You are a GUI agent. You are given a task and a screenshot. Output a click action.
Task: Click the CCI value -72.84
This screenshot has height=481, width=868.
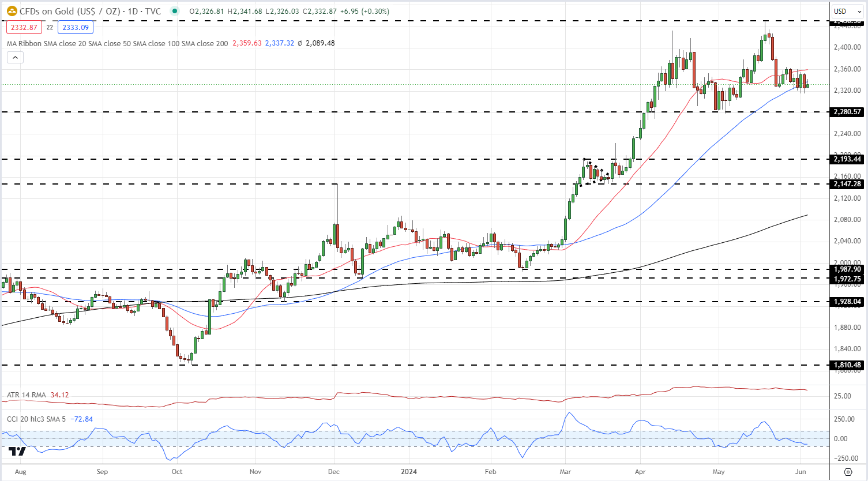point(81,419)
